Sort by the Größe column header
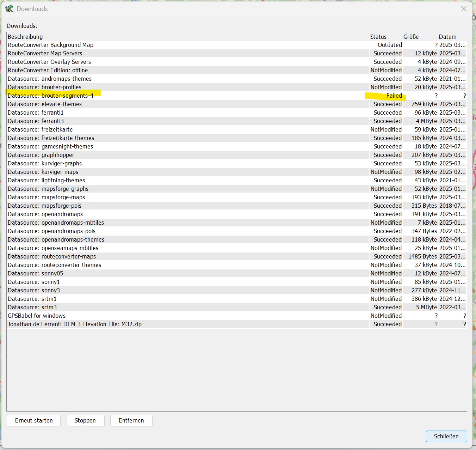 (x=411, y=37)
